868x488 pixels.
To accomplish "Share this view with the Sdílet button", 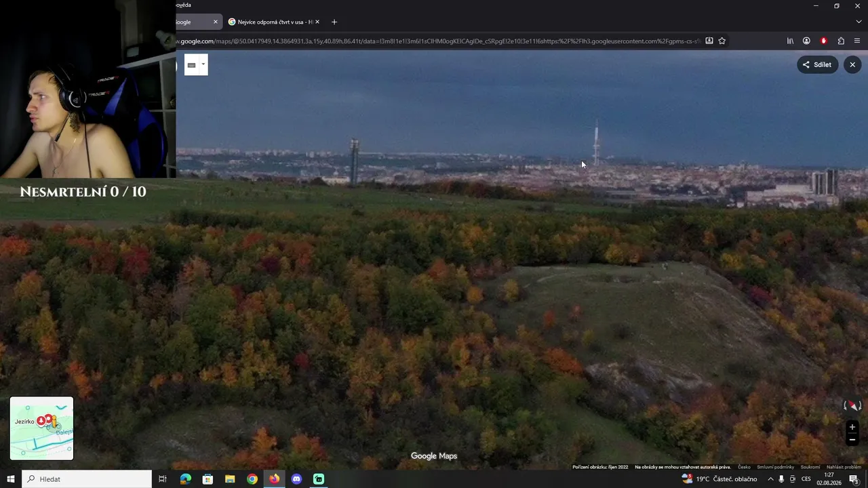I will tap(817, 64).
